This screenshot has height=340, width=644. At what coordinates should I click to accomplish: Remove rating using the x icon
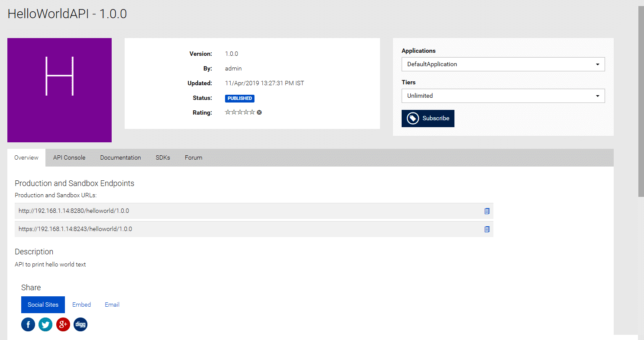click(259, 112)
